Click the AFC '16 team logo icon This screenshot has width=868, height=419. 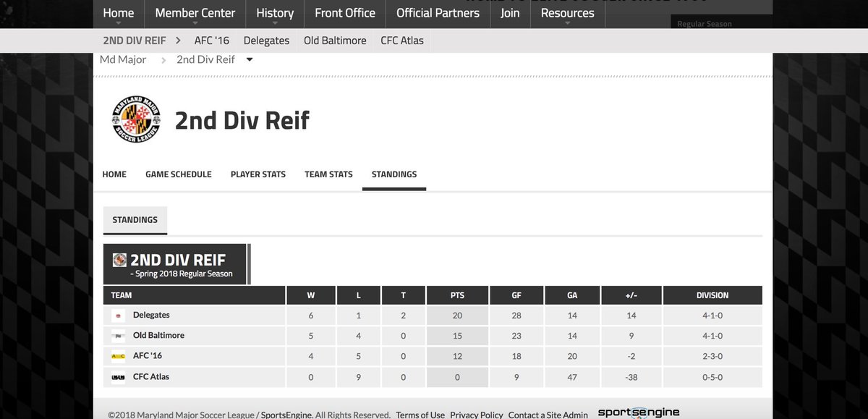pos(119,357)
